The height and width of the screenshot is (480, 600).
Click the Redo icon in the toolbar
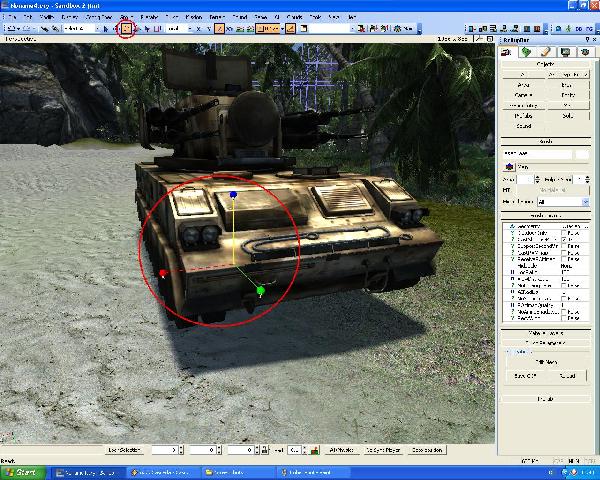pyautogui.click(x=26, y=29)
